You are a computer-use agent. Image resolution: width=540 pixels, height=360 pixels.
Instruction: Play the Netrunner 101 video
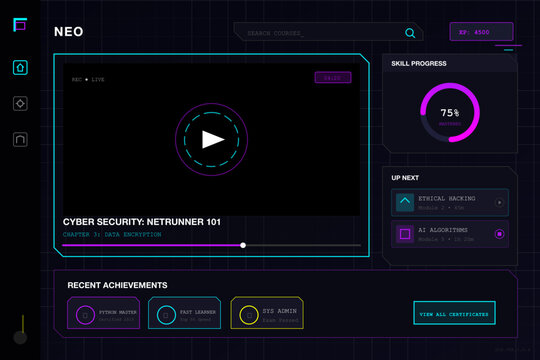[x=211, y=140]
